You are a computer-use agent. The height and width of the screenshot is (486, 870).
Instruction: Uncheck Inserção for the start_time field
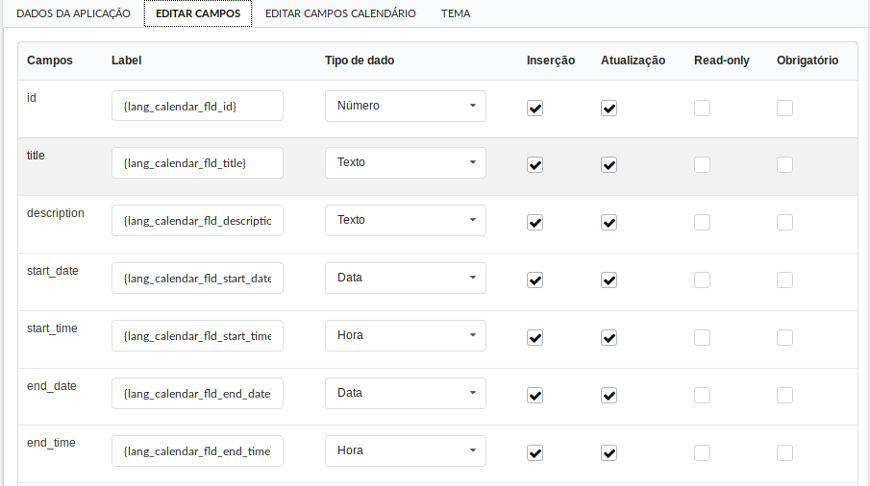(535, 338)
